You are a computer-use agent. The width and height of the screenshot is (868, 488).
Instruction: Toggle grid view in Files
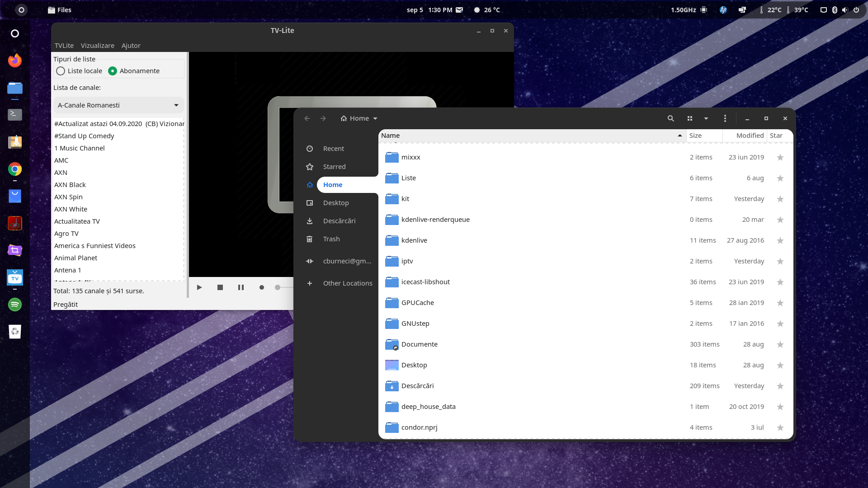[x=690, y=118]
